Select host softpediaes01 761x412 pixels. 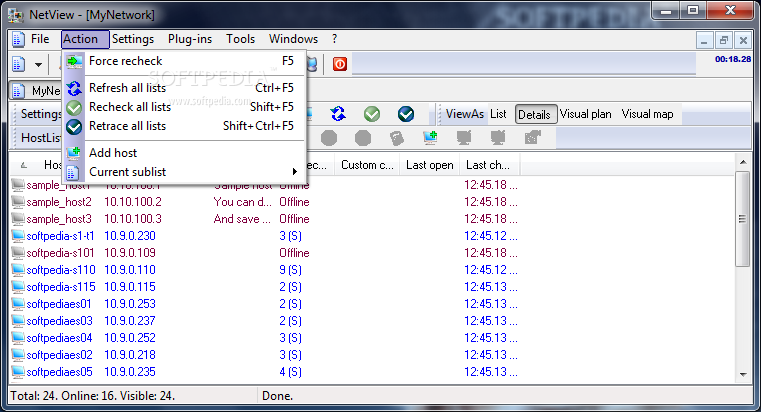(59, 304)
